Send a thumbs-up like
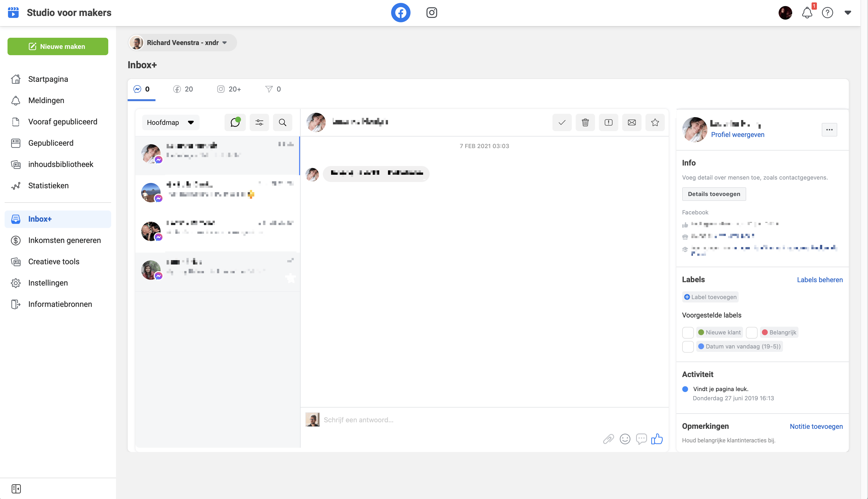The height and width of the screenshot is (499, 868). [x=657, y=439]
